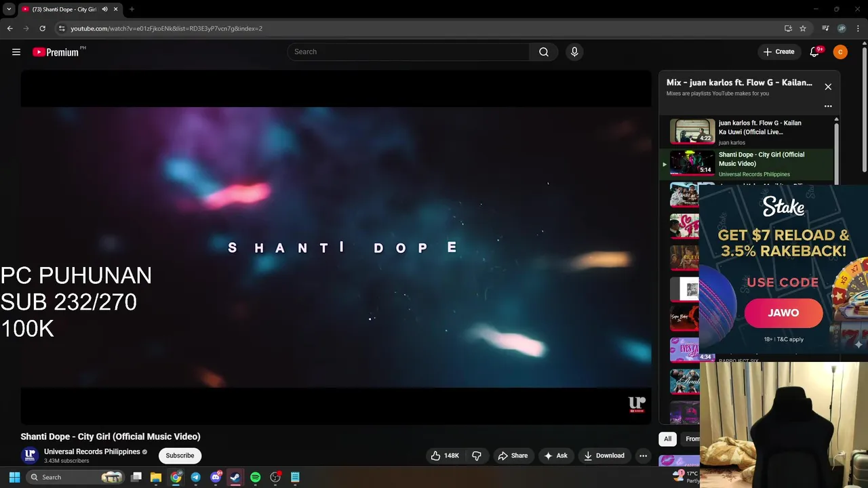Click the search magnifier button
The image size is (868, 488).
click(x=544, y=52)
